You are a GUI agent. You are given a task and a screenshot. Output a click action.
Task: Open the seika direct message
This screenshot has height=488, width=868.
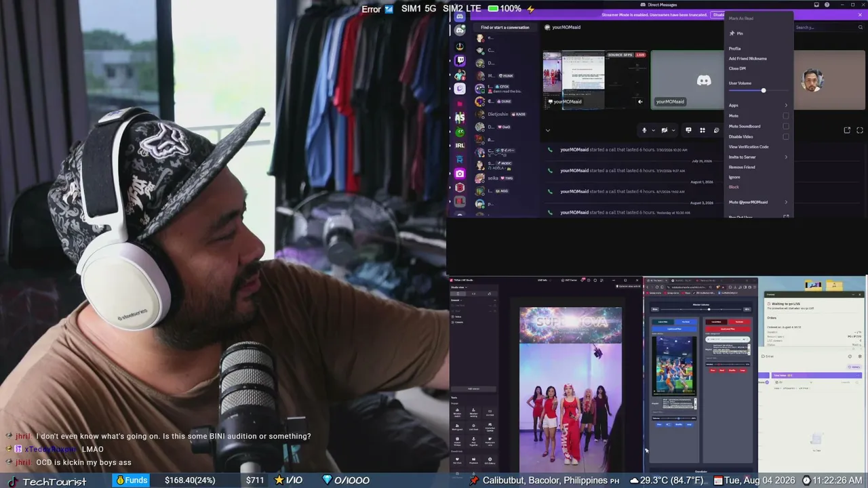(x=505, y=178)
